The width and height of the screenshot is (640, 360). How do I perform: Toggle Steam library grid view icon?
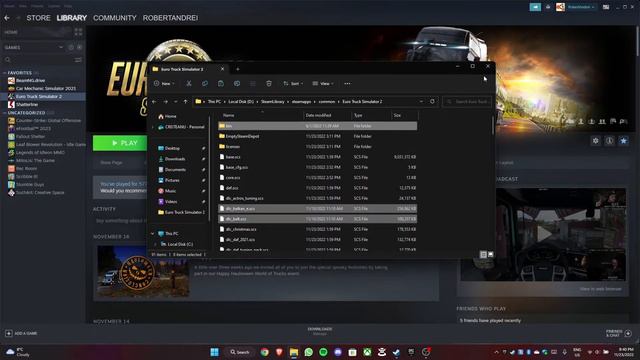point(78,32)
